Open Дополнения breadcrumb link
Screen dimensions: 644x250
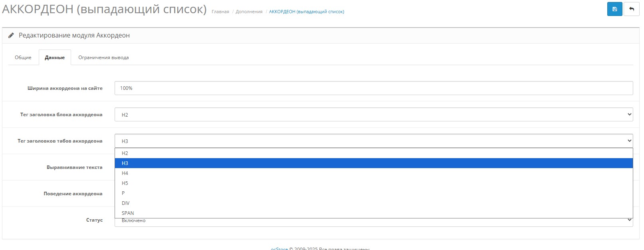249,12
